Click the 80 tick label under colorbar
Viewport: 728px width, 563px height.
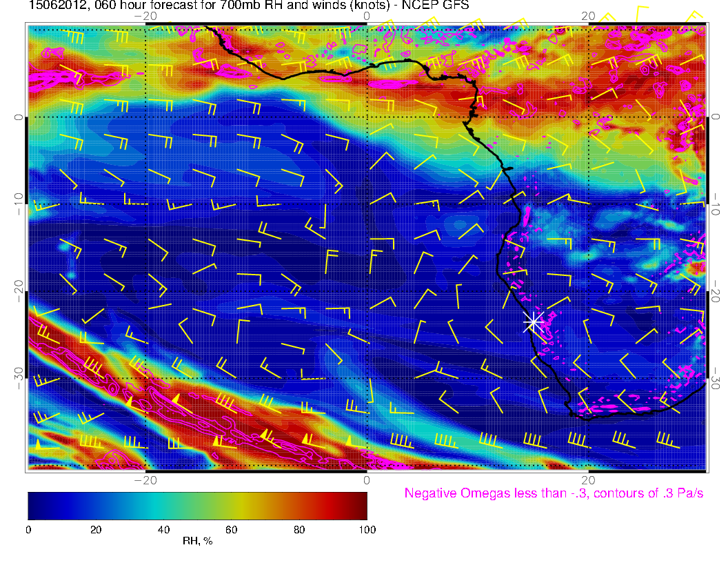[x=299, y=529]
